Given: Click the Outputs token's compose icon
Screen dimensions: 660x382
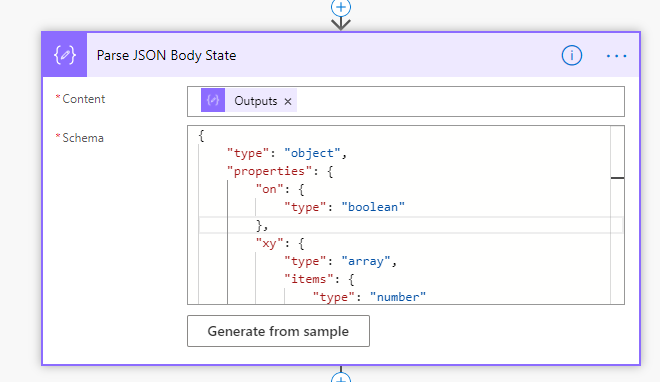Looking at the screenshot, I should [x=213, y=100].
